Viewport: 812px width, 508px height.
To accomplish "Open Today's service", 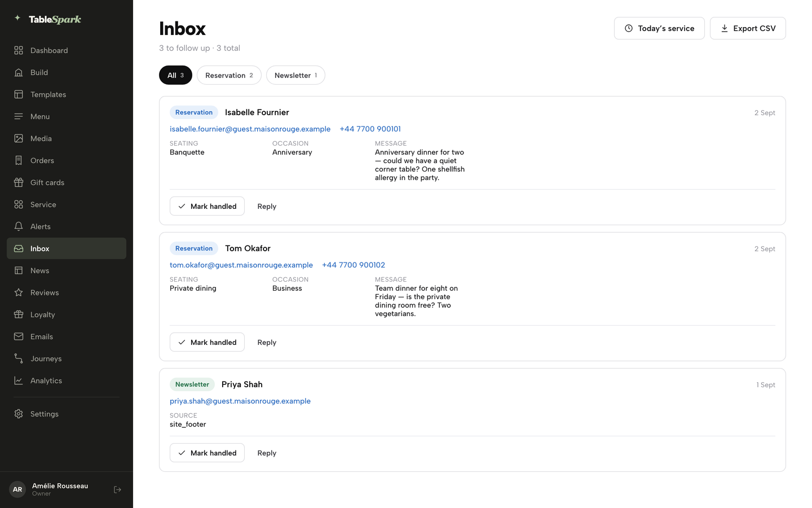I will [659, 28].
